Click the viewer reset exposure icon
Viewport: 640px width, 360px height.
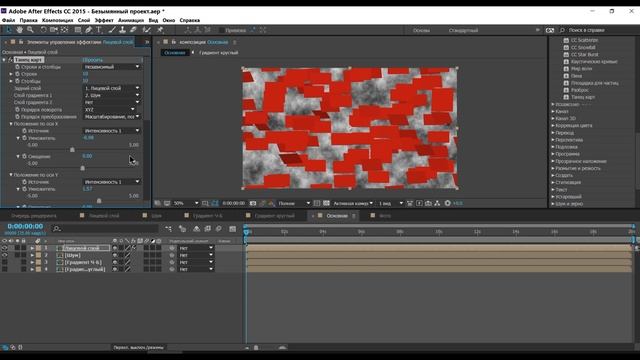[x=448, y=203]
